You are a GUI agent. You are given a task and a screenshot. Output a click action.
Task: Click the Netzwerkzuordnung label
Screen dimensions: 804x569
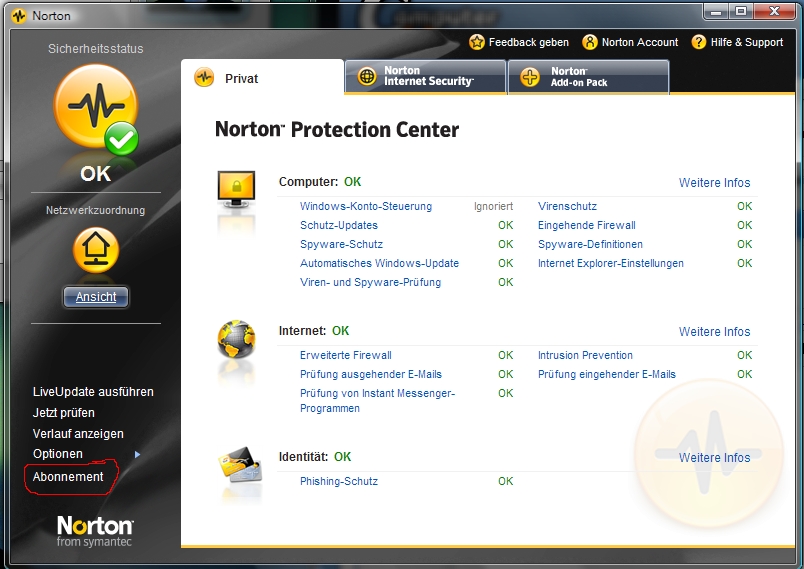tap(95, 210)
